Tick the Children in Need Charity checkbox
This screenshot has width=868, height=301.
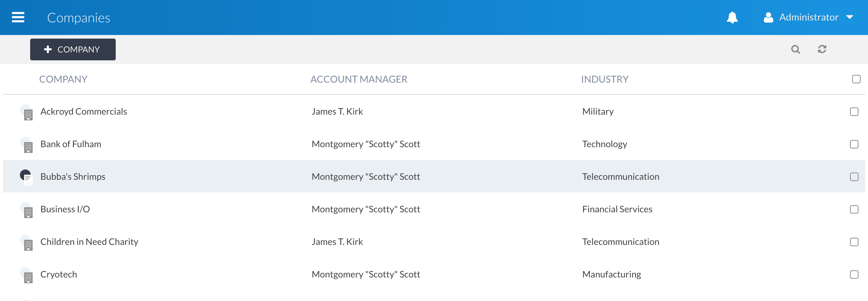tap(854, 242)
